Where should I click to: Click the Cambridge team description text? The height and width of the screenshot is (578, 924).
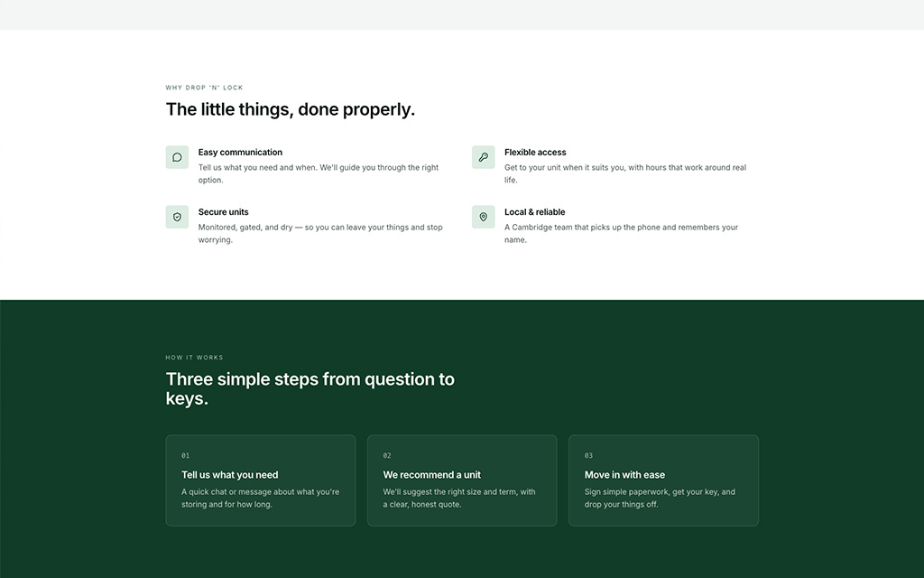pos(621,234)
